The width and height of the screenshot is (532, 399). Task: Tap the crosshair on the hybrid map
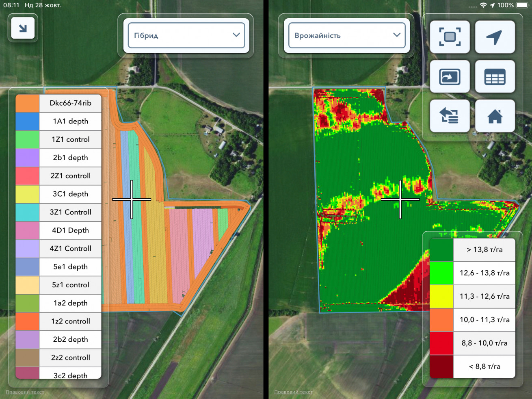coord(132,199)
